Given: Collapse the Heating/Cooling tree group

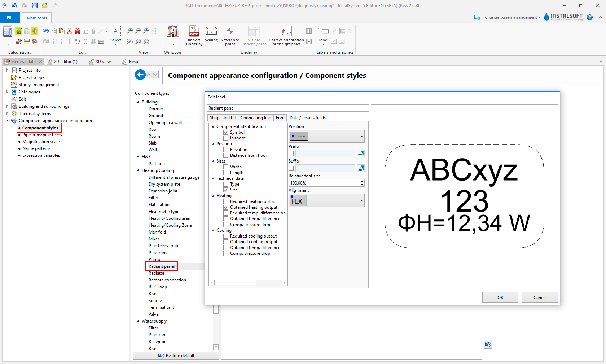Looking at the screenshot, I should pos(138,170).
